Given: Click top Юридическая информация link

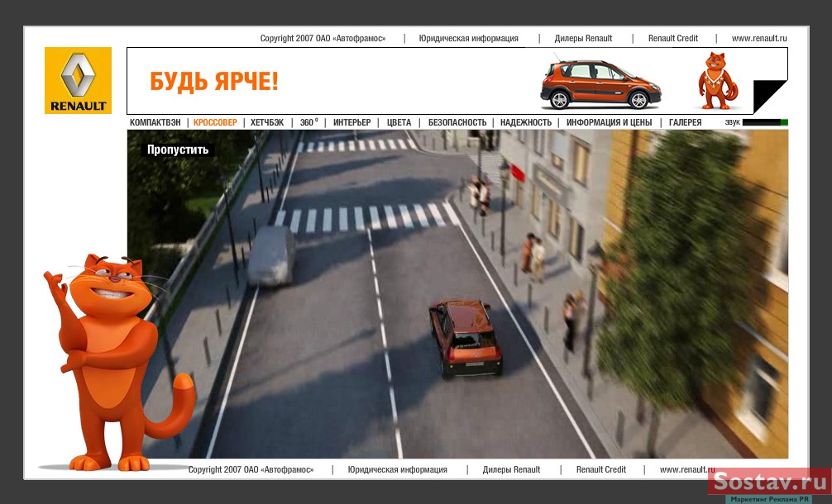Looking at the screenshot, I should 469,38.
